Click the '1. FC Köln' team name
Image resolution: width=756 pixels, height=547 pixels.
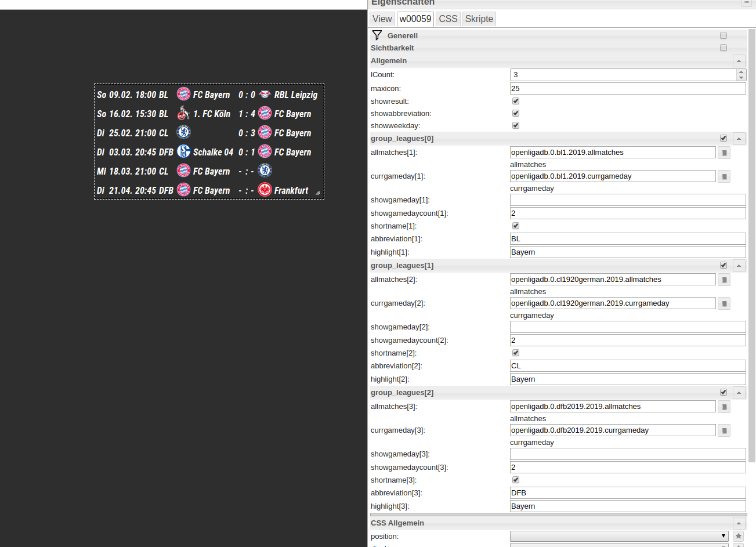pos(212,114)
